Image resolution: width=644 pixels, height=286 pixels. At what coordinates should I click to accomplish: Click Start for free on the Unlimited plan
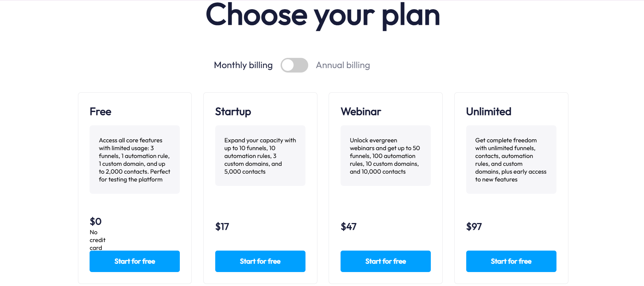pos(511,261)
